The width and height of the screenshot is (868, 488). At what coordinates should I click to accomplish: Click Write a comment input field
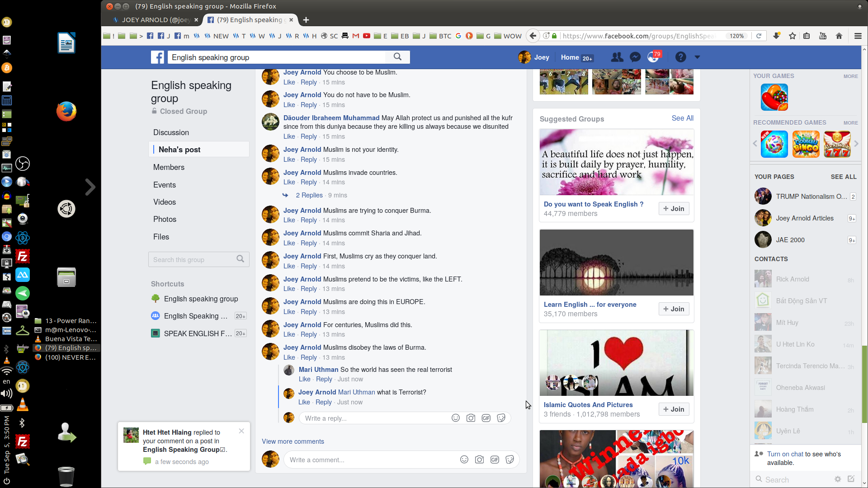tap(401, 460)
